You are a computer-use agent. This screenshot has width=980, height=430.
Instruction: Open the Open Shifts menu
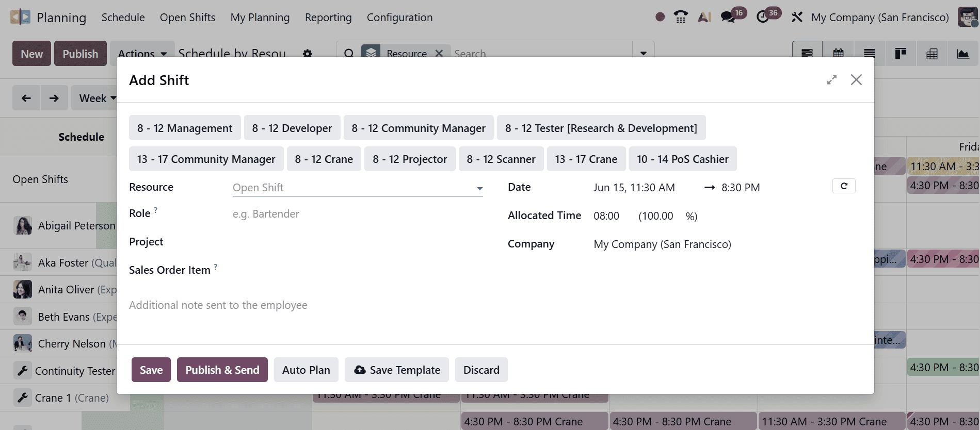coord(187,17)
